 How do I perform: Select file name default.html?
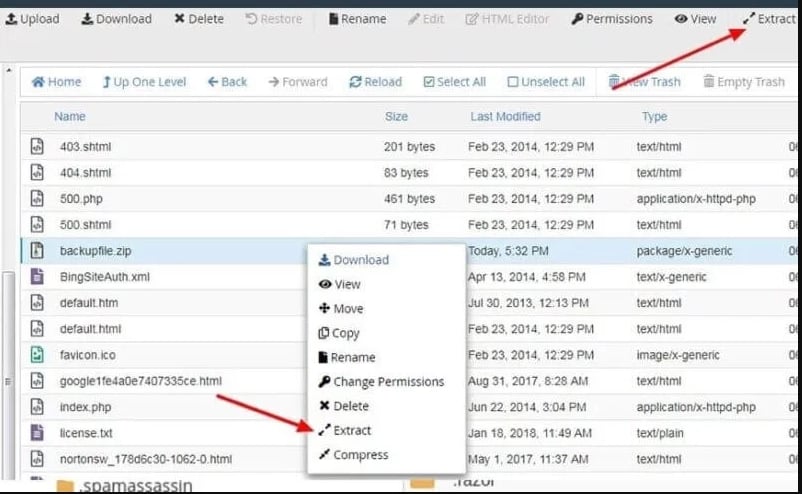point(91,329)
